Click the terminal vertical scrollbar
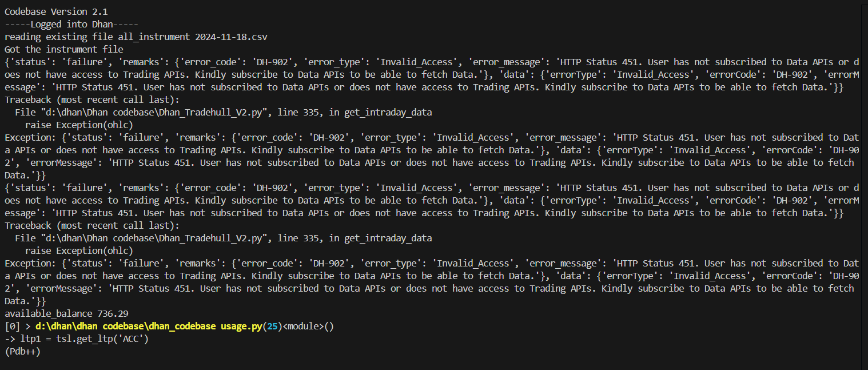The image size is (868, 370). 864,185
